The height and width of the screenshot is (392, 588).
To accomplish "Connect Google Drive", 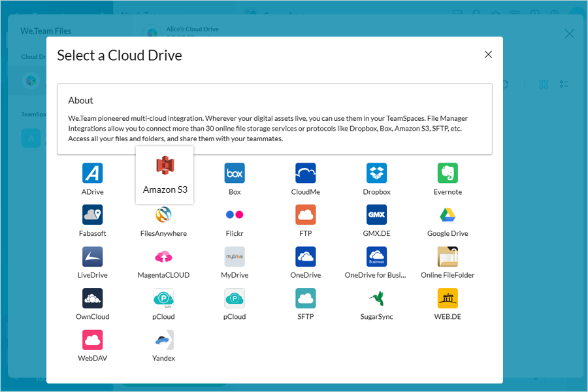I will (448, 214).
